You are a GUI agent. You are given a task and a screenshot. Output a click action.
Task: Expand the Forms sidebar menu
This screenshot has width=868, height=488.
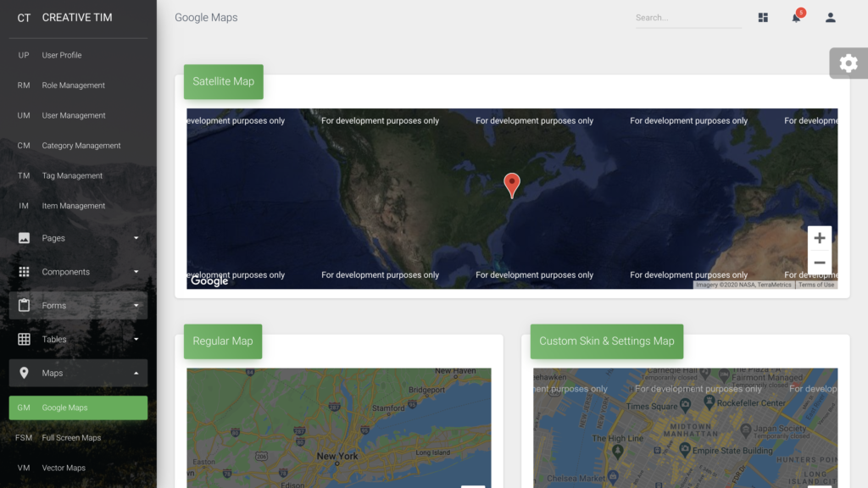coord(78,306)
